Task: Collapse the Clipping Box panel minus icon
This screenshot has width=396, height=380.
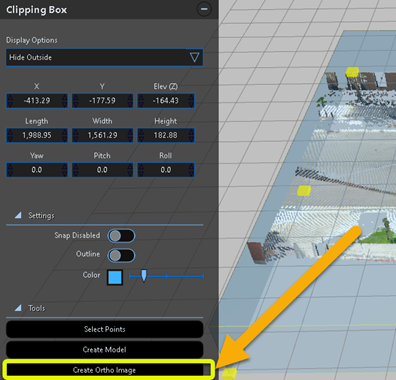Action: 204,9
